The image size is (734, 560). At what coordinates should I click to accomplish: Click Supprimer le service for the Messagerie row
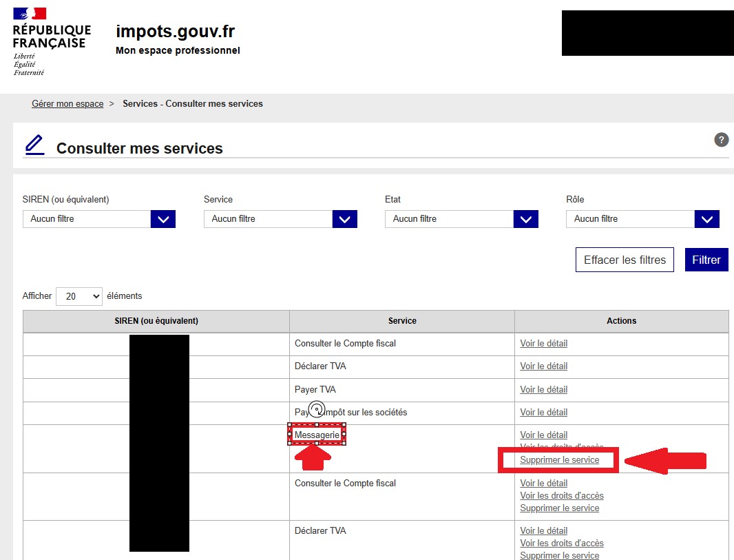tap(558, 459)
